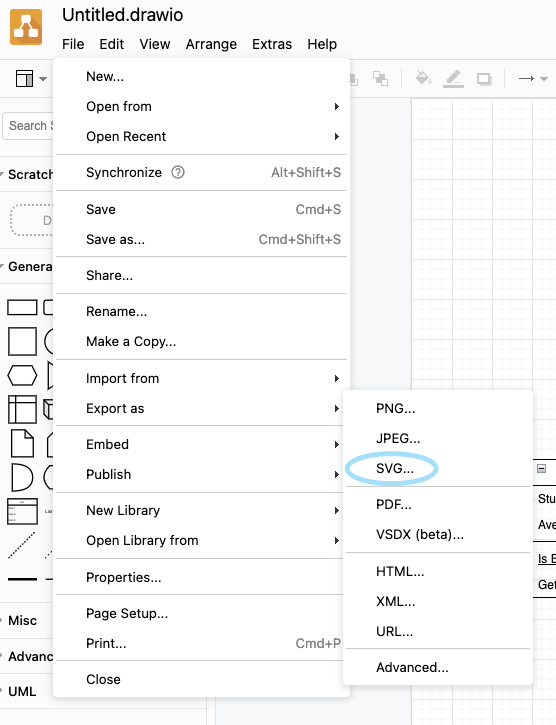
Task: Choose Make a Copy... entry
Action: 201,342
